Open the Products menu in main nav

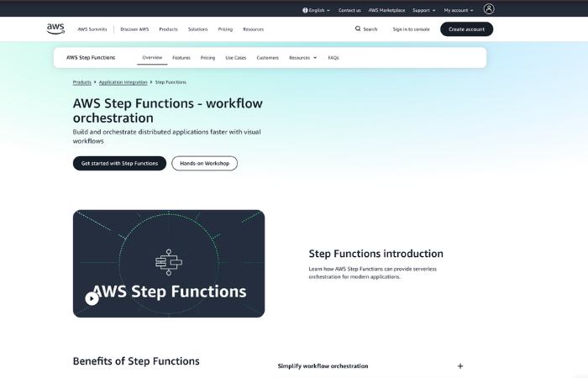(168, 29)
